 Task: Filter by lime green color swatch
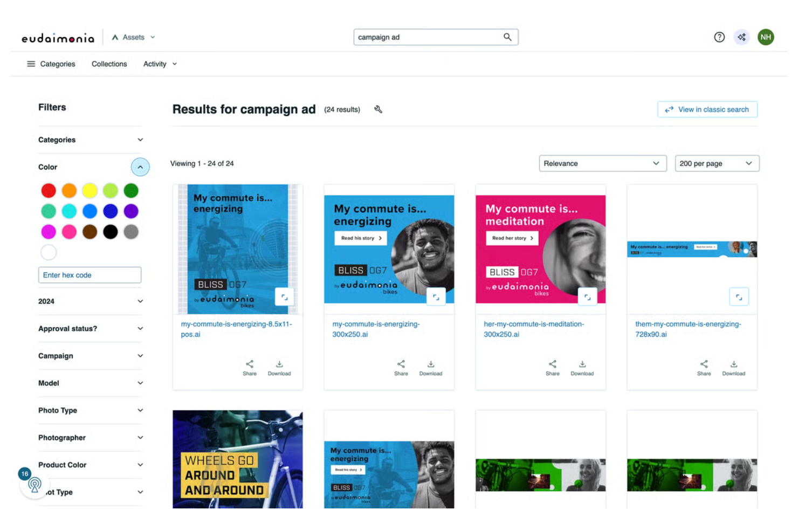click(x=111, y=191)
